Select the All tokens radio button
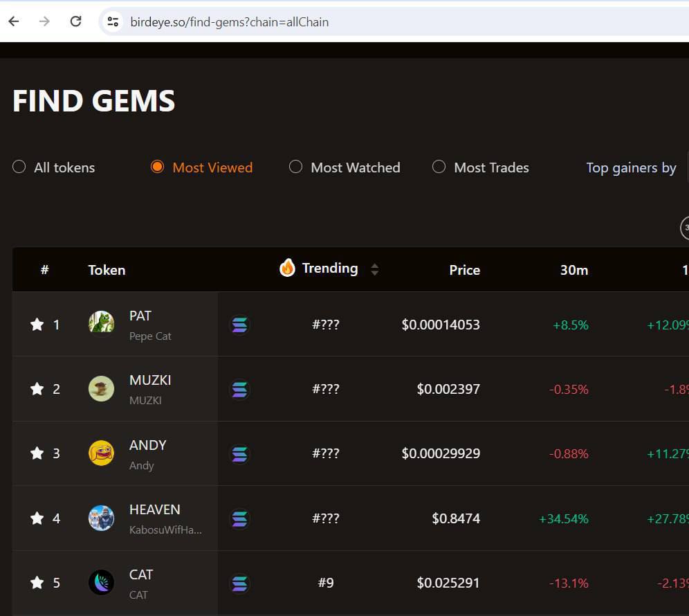689x616 pixels. (x=19, y=167)
